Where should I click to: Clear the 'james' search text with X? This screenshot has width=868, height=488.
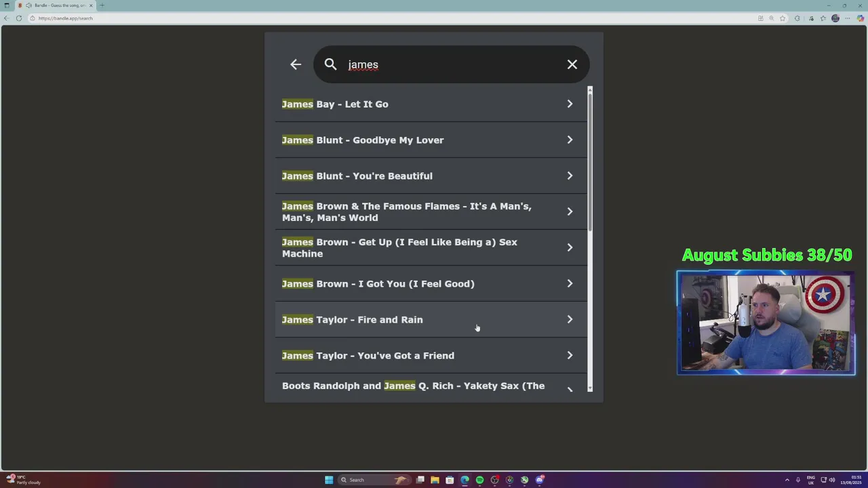point(572,64)
